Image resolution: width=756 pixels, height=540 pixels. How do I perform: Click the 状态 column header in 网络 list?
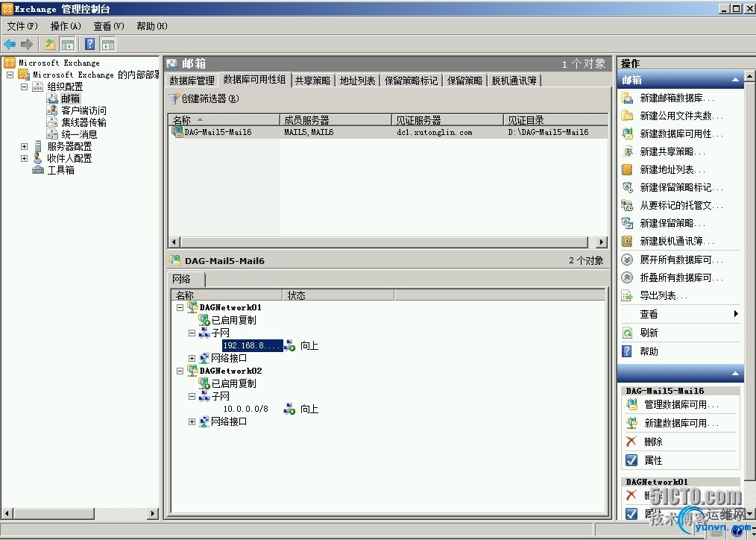[338, 295]
